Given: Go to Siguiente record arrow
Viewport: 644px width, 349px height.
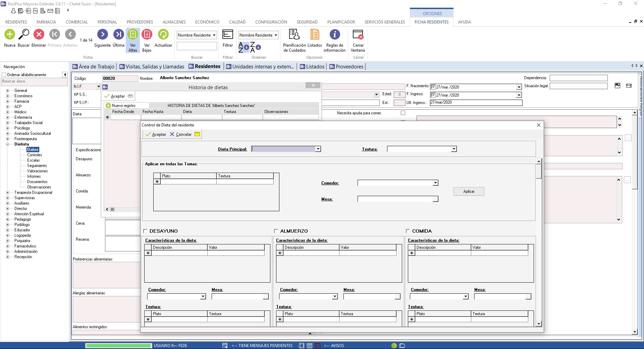Looking at the screenshot, I should pos(103,34).
